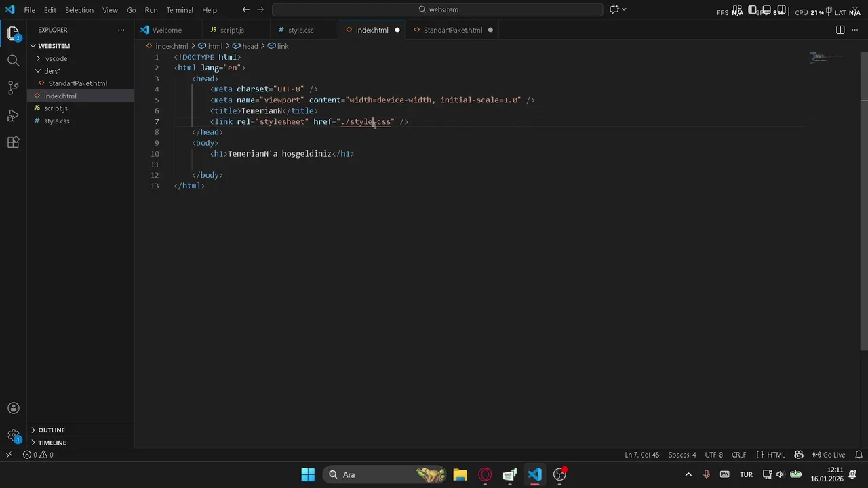Open the Help menu

pyautogui.click(x=210, y=10)
